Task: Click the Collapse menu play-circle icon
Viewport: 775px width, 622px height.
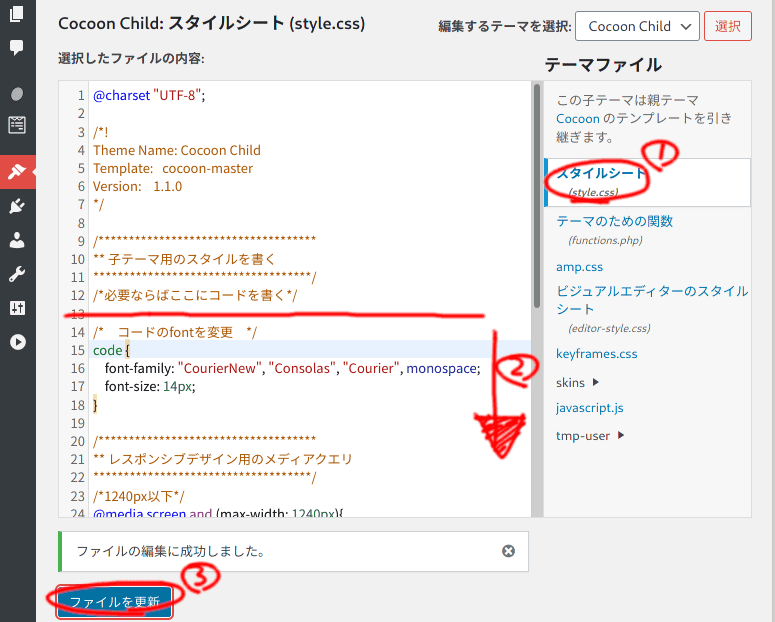Action: [x=18, y=342]
